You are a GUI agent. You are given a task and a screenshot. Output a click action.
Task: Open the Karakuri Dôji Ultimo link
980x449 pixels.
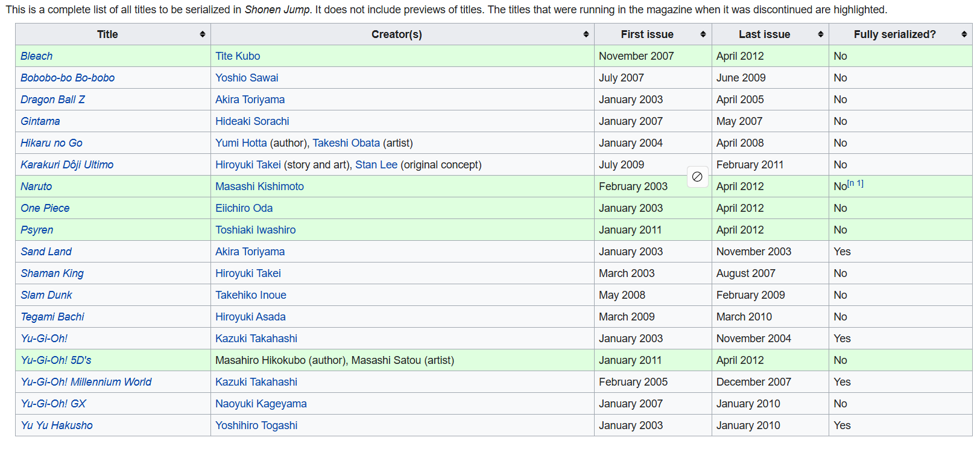(x=67, y=165)
